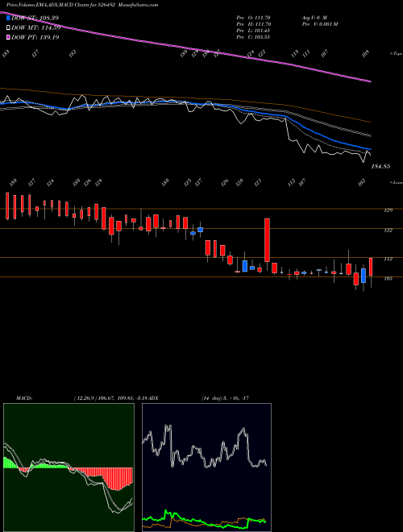The width and height of the screenshot is (403, 532).
Task: Click the 'Lows' label at the right edge
Action: pyautogui.click(x=397, y=182)
